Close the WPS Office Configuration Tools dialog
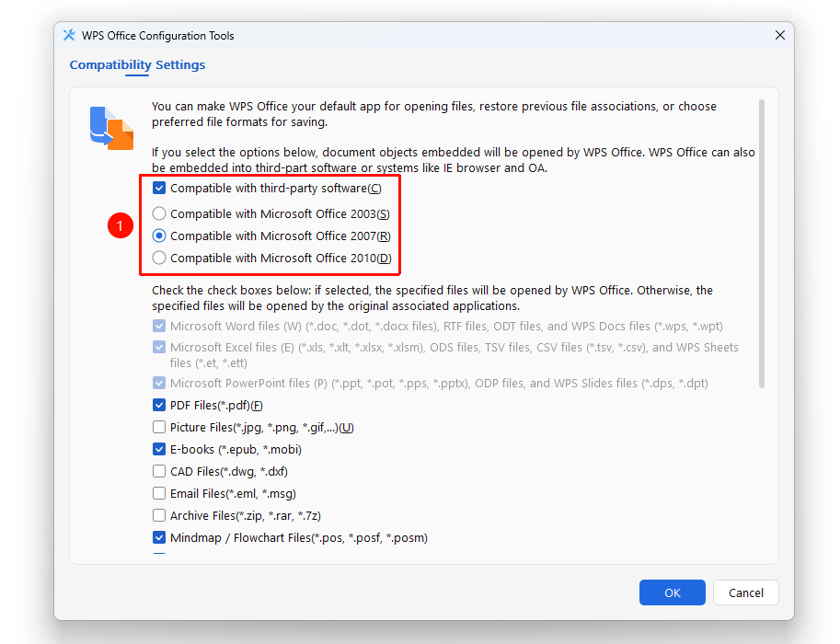 click(779, 35)
